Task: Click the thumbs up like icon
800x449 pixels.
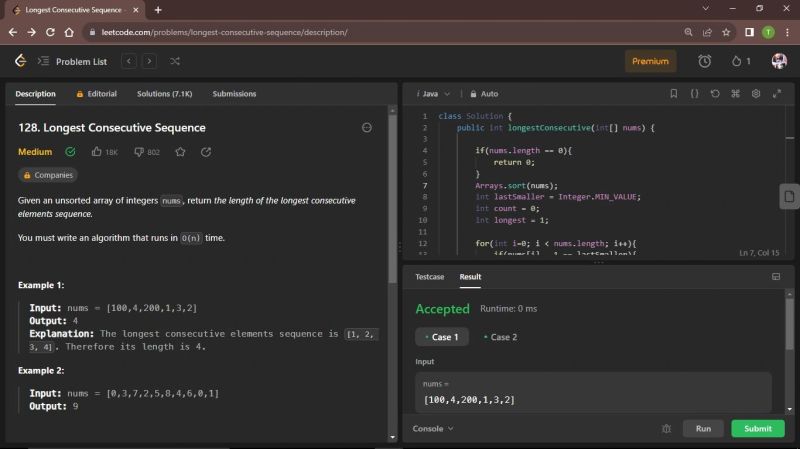Action: pyautogui.click(x=96, y=152)
